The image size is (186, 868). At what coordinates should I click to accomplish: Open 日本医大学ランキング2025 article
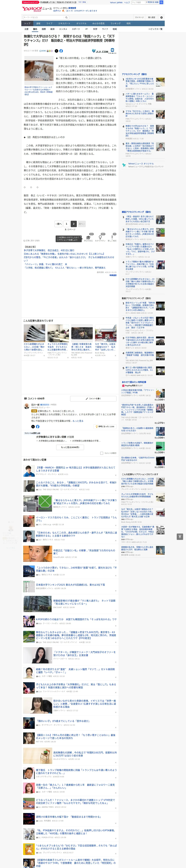tap(70, 585)
